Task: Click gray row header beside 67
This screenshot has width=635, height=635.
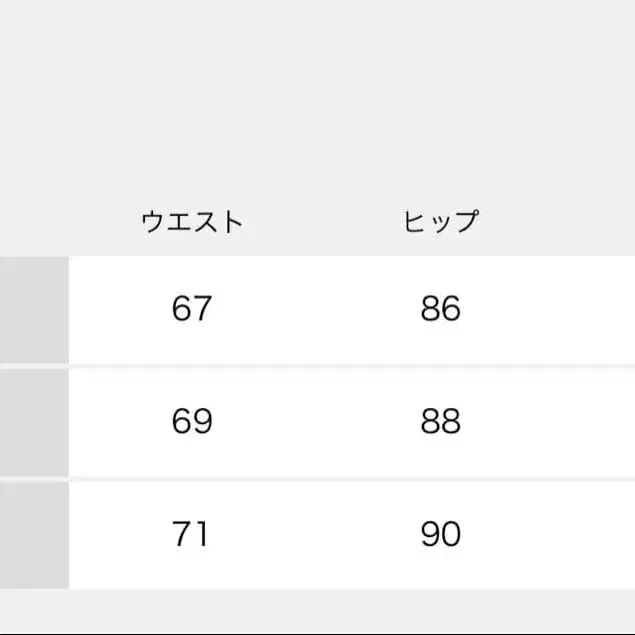Action: tap(34, 309)
